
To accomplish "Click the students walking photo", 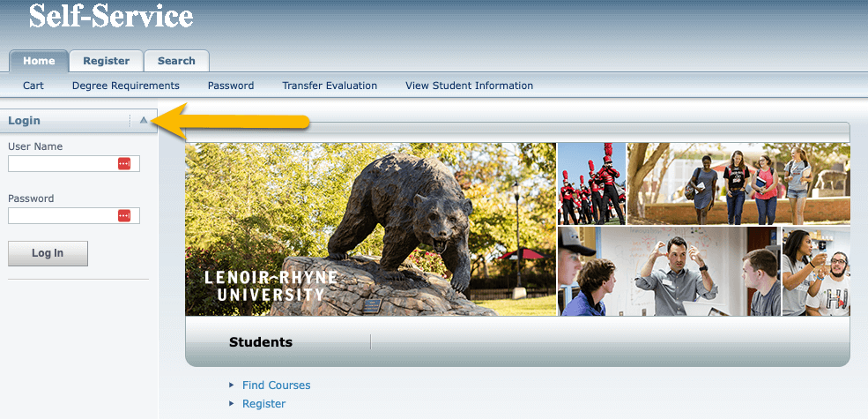I will (x=738, y=184).
